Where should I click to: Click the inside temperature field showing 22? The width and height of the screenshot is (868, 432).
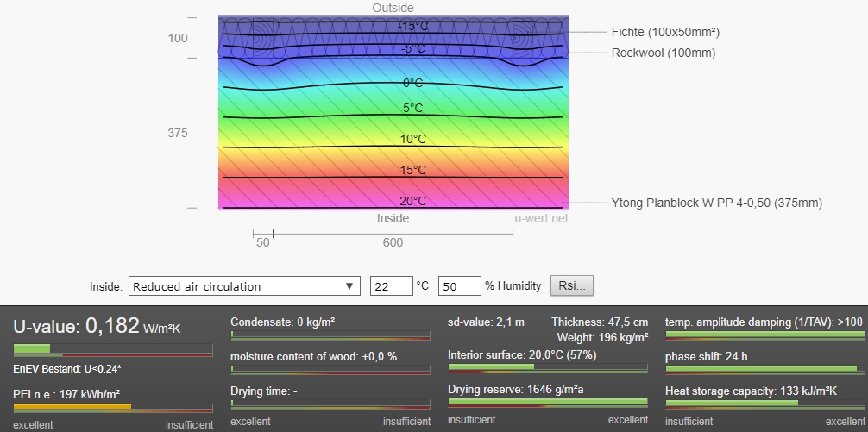click(x=392, y=286)
